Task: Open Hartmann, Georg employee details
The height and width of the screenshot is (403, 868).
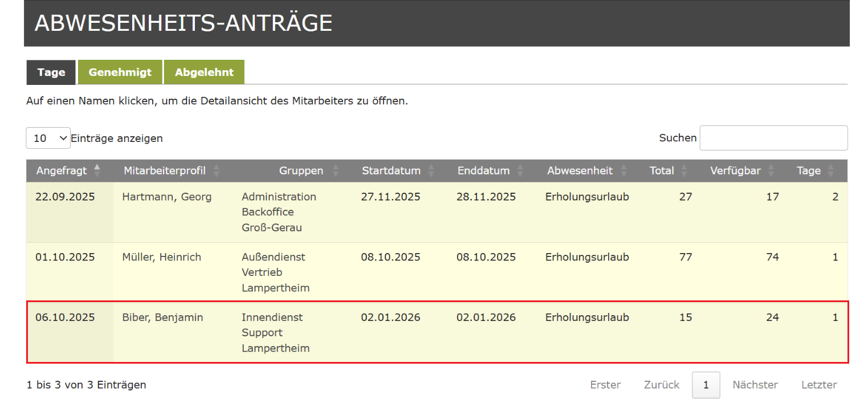Action: click(x=166, y=197)
